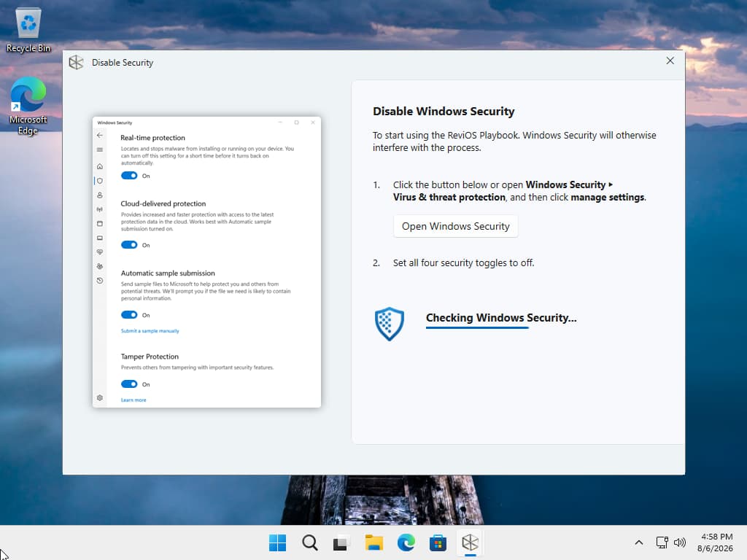Image resolution: width=747 pixels, height=560 pixels.
Task: Toggle Tamper Protection switch in the preview image
Action: pos(128,384)
